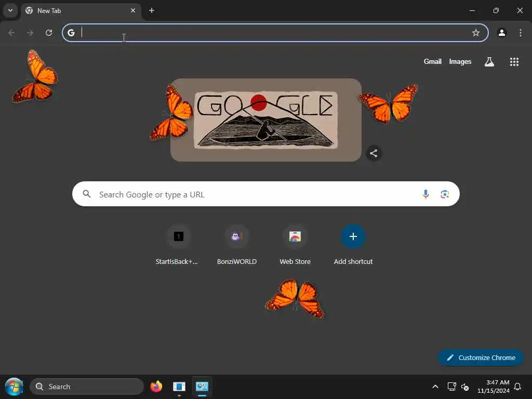
Task: Open the StartIsBack+ shortcut
Action: [178, 245]
